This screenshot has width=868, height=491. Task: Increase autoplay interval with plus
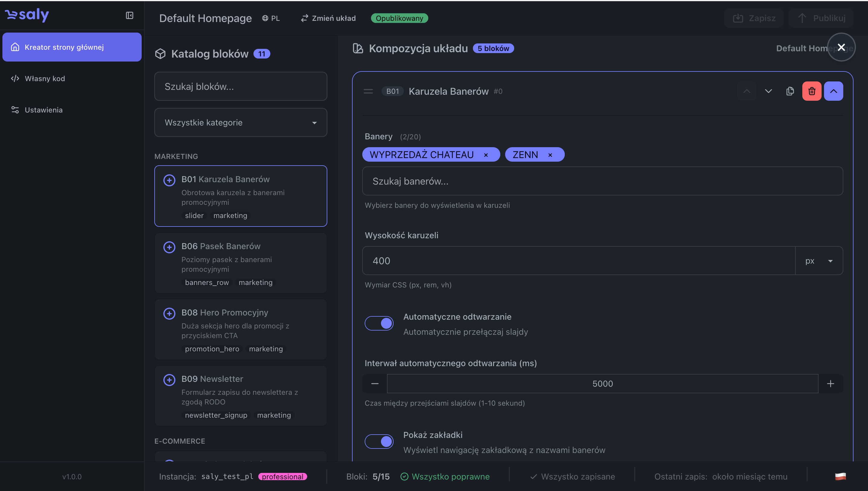831,384
